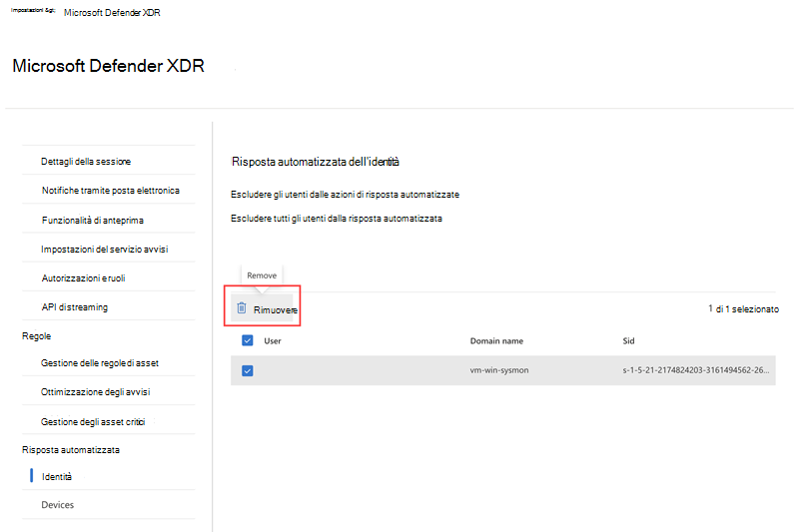
Task: Open Dettagli della sessione settings
Action: 86,162
